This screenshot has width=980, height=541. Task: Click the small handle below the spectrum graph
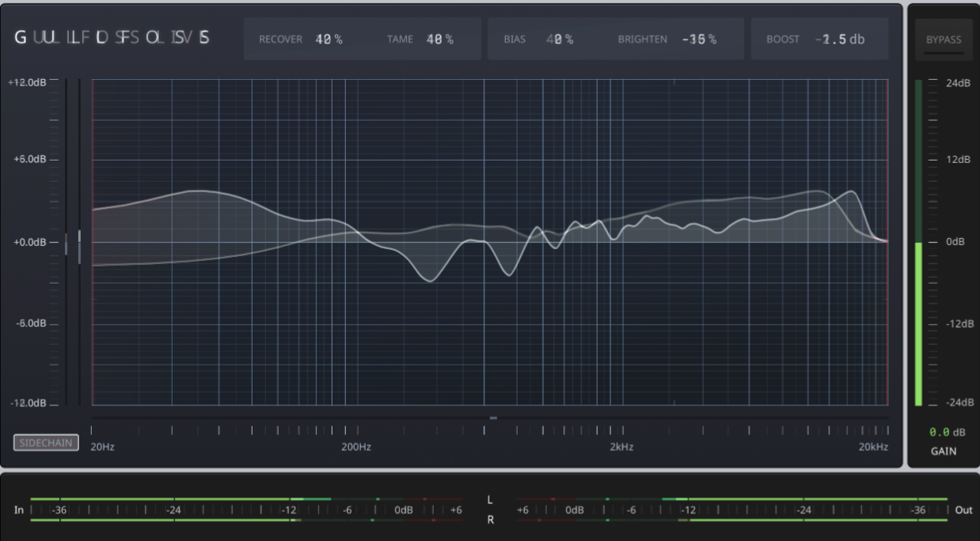(493, 418)
